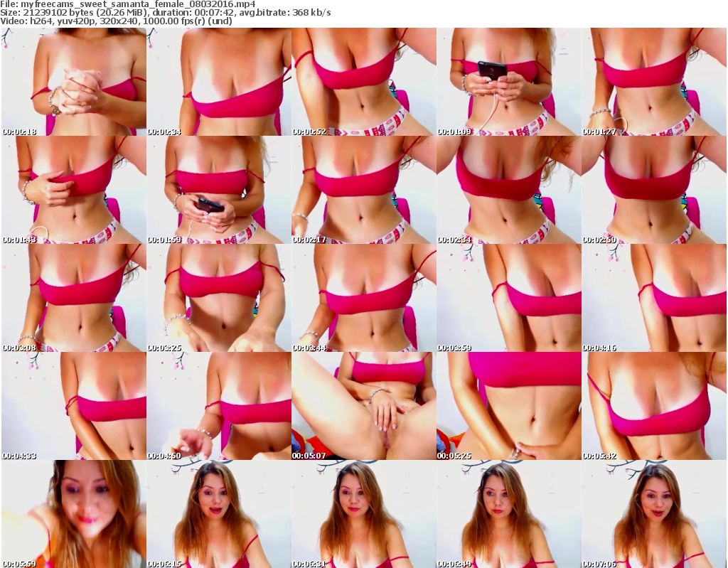Select the thumbnail at 00:03:44
Screen dimensions: 728x568
[364, 298]
